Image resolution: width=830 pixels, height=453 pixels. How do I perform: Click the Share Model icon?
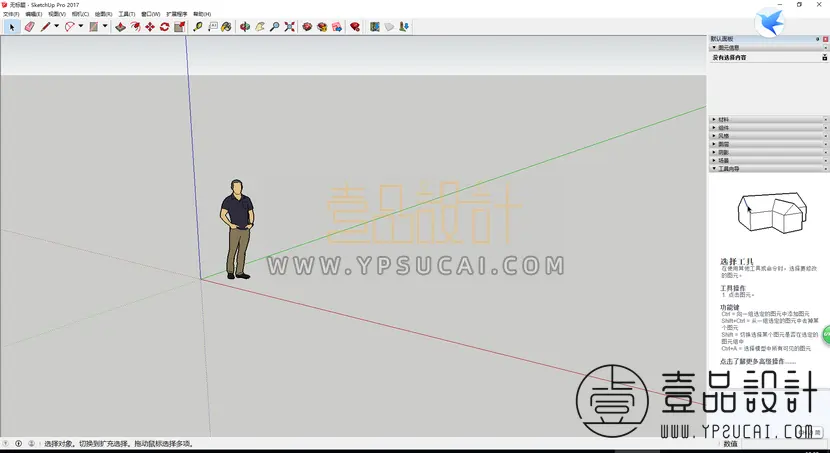click(x=322, y=26)
